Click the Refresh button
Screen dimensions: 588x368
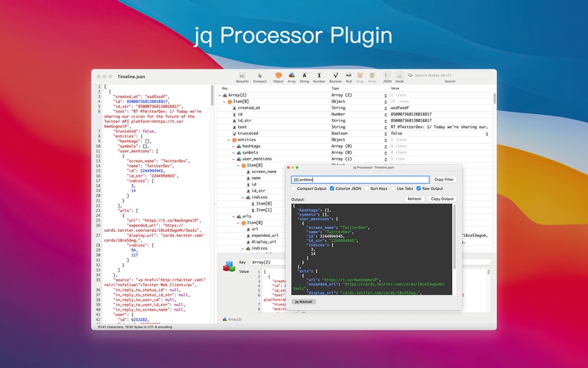415,199
